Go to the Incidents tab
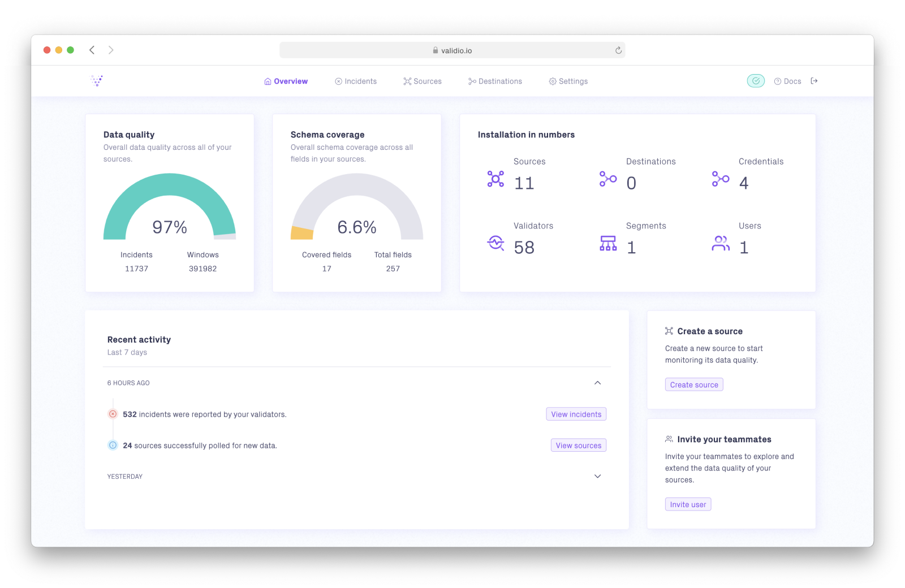The width and height of the screenshot is (905, 588). click(356, 81)
